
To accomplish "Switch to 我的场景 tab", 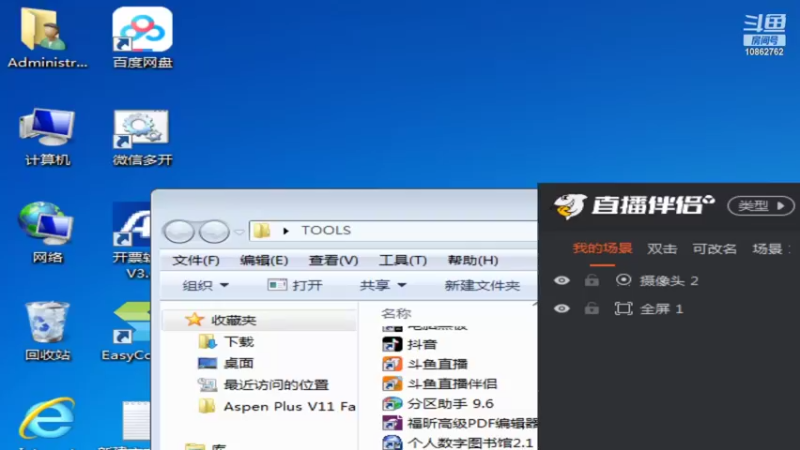I will click(x=603, y=248).
